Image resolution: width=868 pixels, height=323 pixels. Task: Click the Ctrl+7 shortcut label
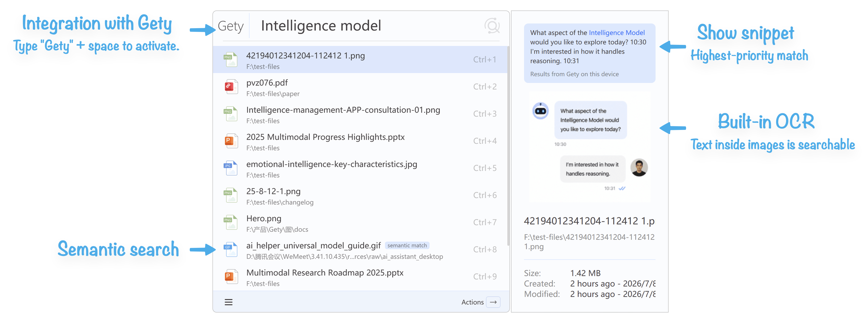(x=485, y=222)
